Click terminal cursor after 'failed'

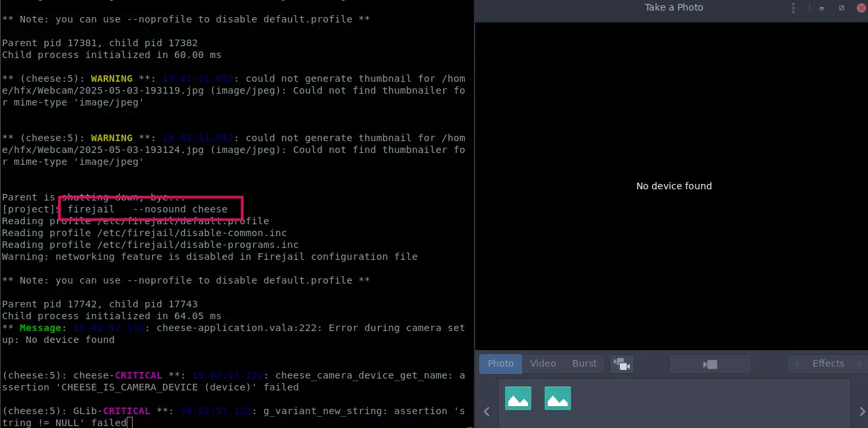(x=130, y=423)
